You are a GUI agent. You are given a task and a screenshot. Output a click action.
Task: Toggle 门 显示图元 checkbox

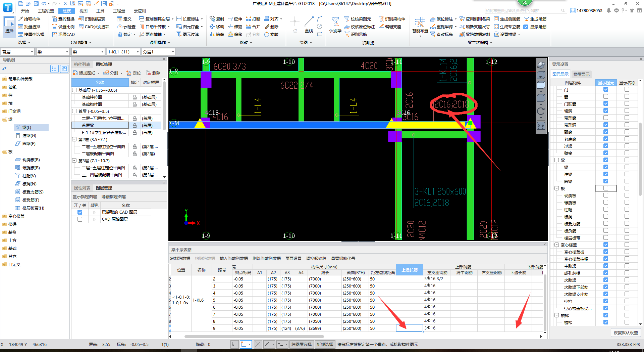tap(606, 90)
